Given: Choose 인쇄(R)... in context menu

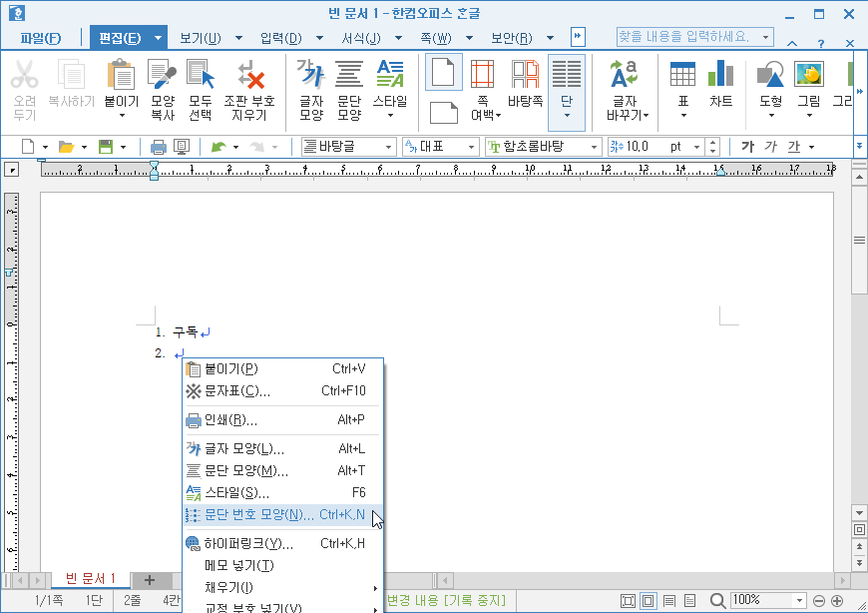Looking at the screenshot, I should coord(283,419).
